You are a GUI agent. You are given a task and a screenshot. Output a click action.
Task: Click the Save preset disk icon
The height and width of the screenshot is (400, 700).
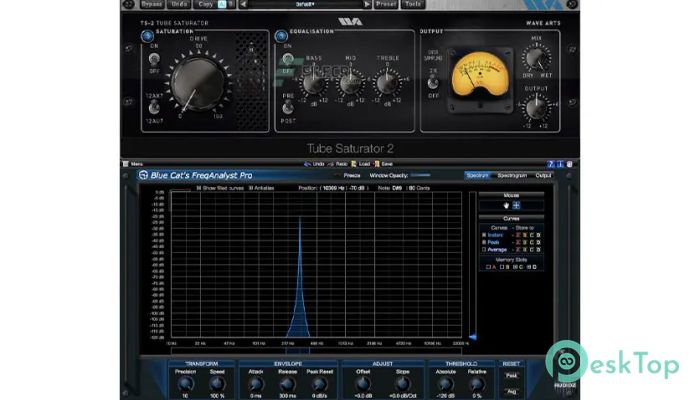tap(377, 164)
